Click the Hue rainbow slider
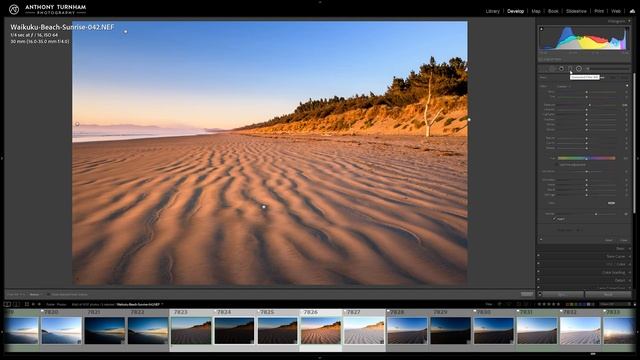The width and height of the screenshot is (640, 360). pyautogui.click(x=587, y=158)
